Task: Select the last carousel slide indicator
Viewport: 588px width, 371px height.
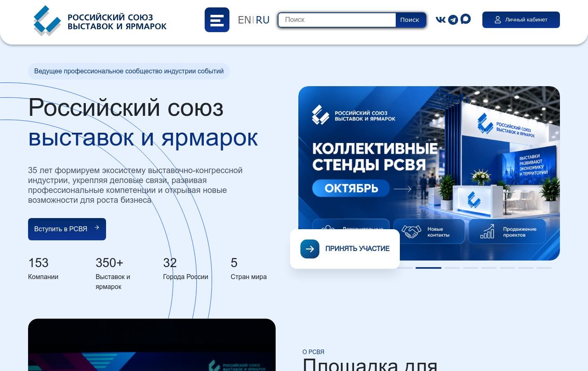Action: [544, 268]
